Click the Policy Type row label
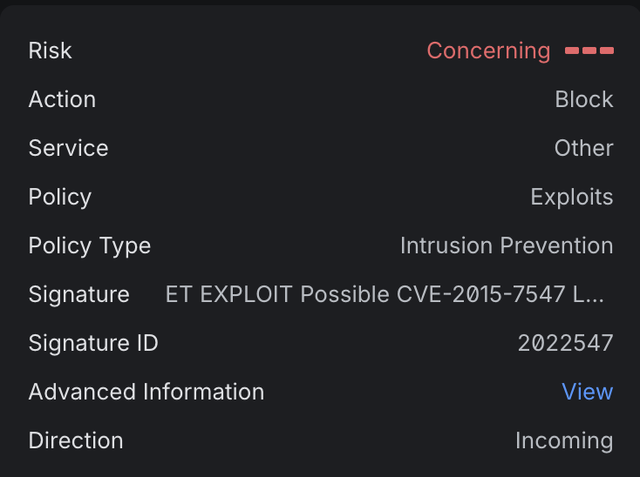This screenshot has height=477, width=640. tap(89, 246)
